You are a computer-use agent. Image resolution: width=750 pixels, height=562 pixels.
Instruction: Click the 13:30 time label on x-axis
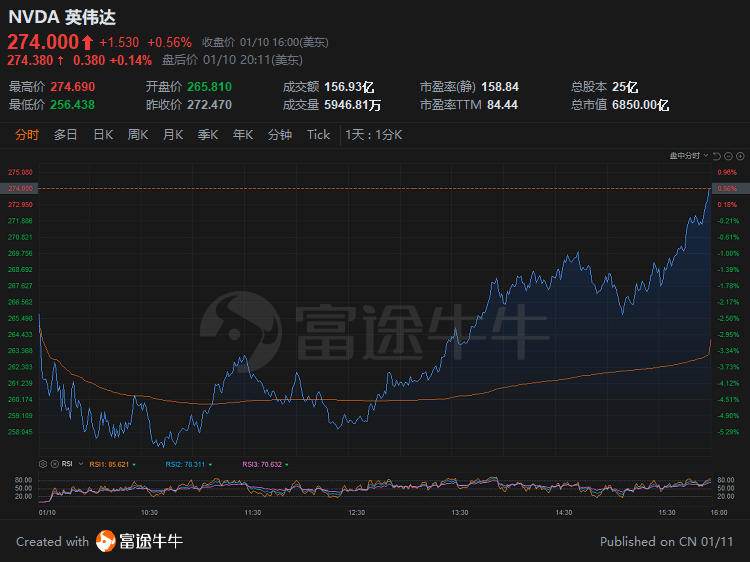point(460,513)
